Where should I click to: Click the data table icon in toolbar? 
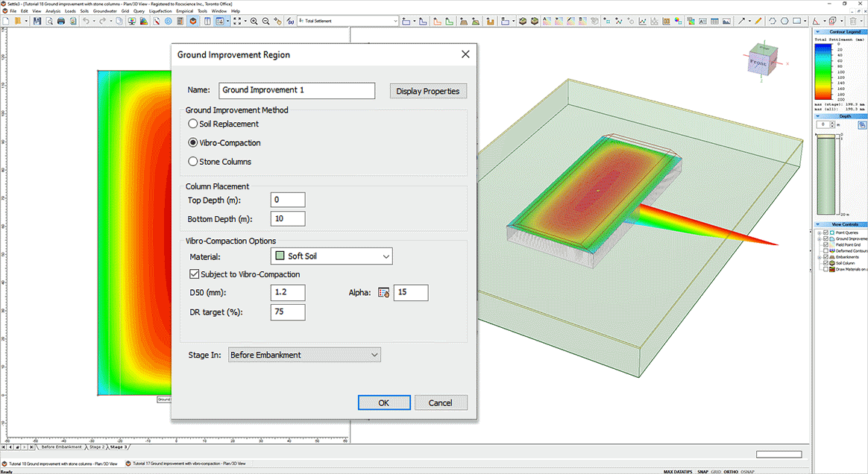click(714, 21)
